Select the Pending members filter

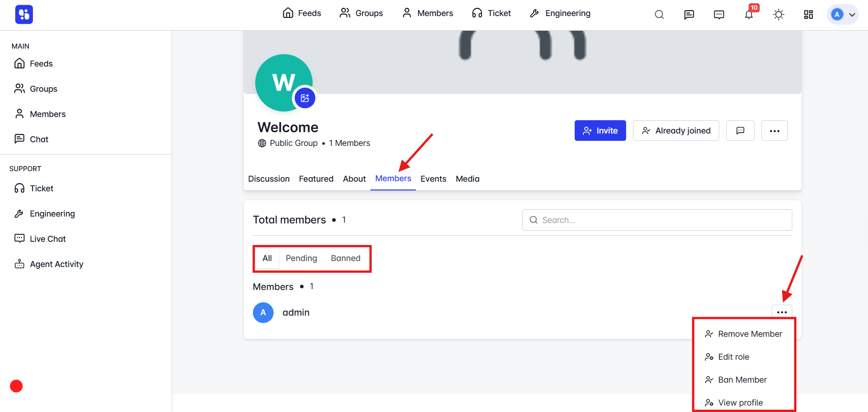(301, 258)
